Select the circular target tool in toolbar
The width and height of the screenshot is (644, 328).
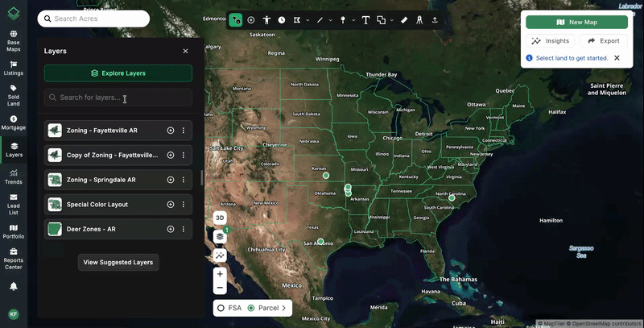coord(251,19)
